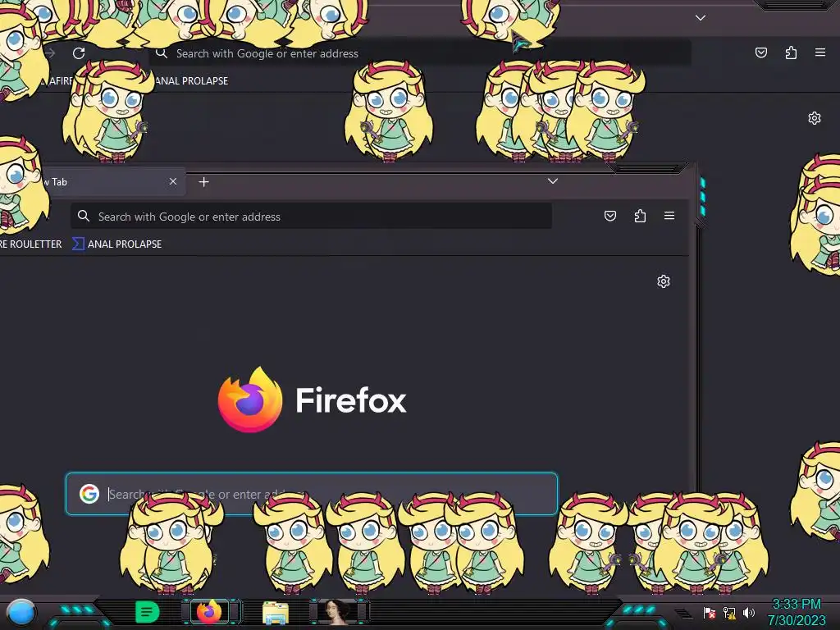Image resolution: width=840 pixels, height=630 pixels.
Task: Reload page in the back Firefox window
Action: coord(79,53)
